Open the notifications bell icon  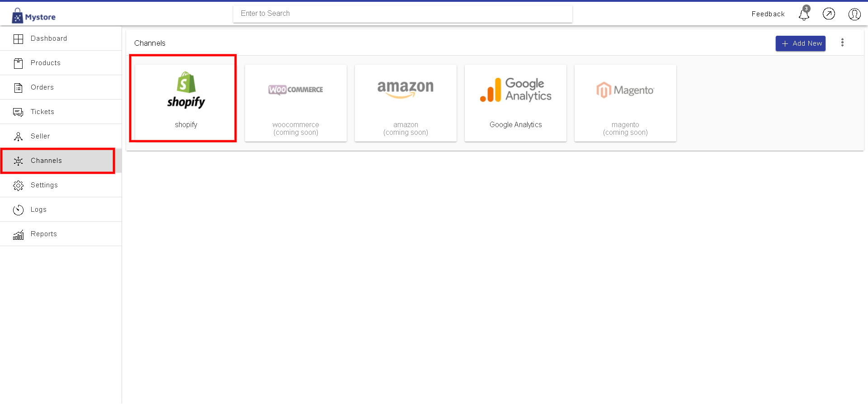pos(804,15)
